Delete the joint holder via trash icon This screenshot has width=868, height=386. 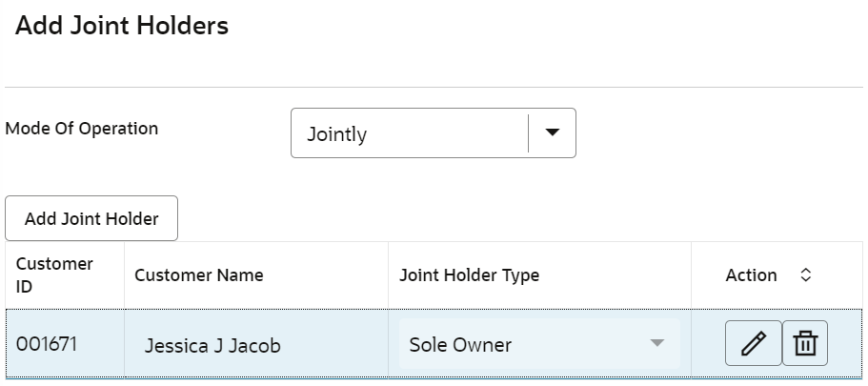click(x=805, y=343)
